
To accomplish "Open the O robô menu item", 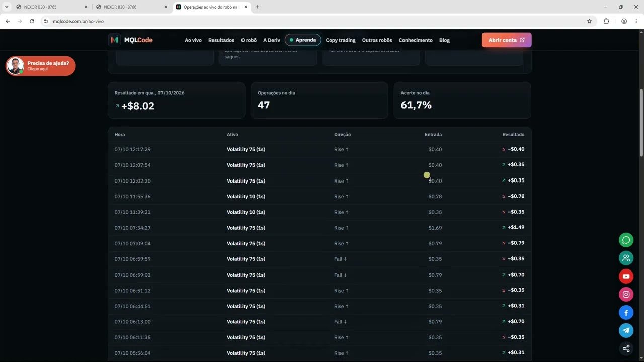I will click(x=249, y=40).
